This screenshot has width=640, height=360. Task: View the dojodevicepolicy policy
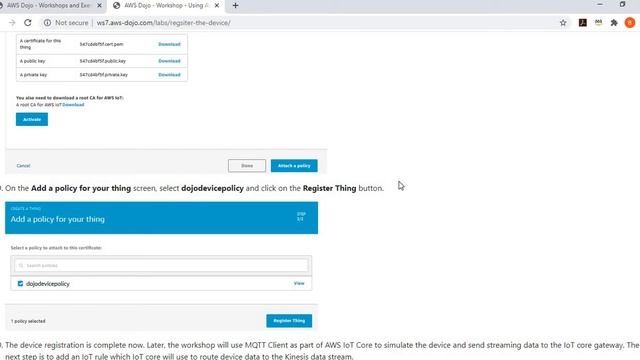(299, 283)
